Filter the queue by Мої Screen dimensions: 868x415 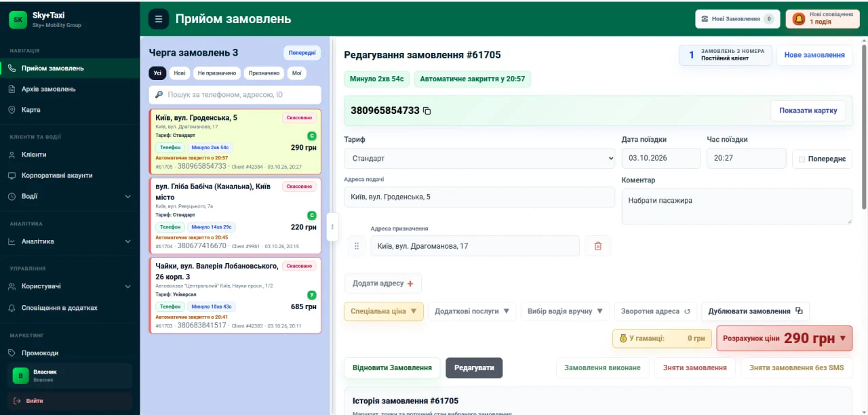296,73
